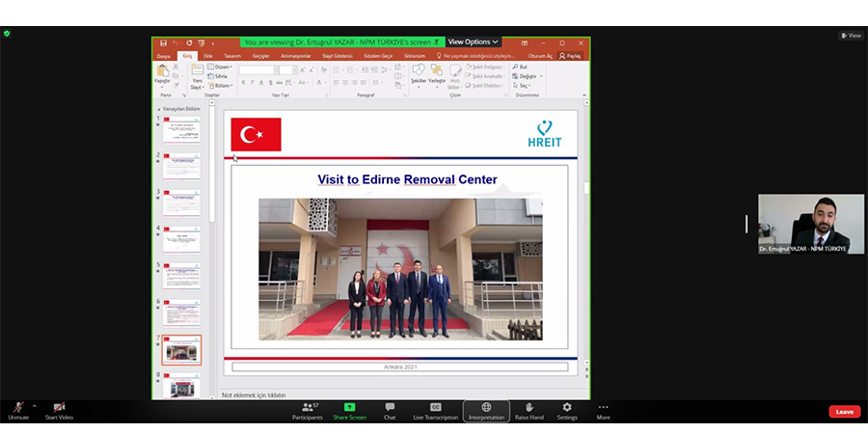This screenshot has height=434, width=868.
Task: Open the View layout button
Action: (x=852, y=36)
